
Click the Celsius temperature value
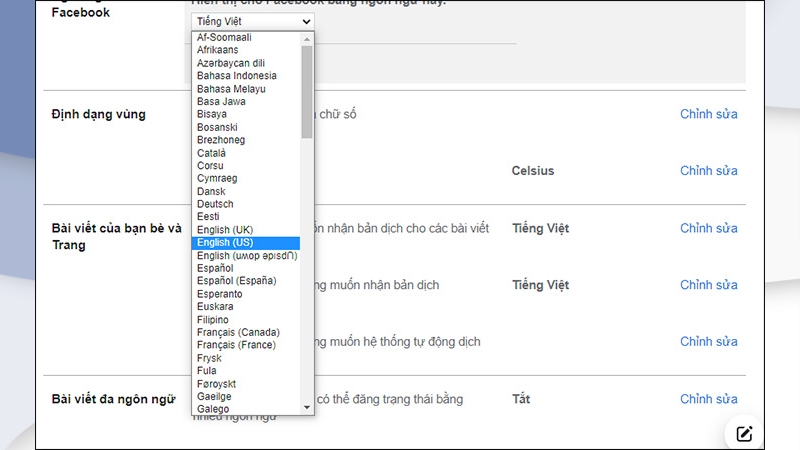click(533, 170)
